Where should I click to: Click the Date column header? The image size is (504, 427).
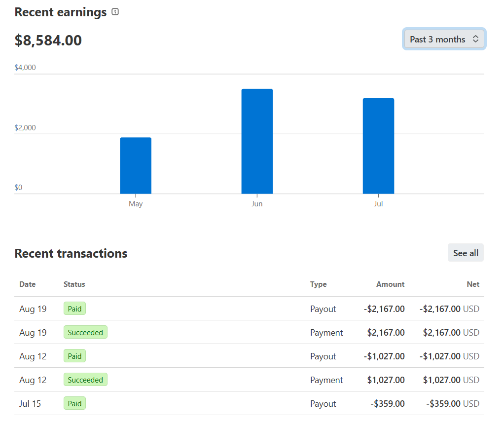[27, 284]
